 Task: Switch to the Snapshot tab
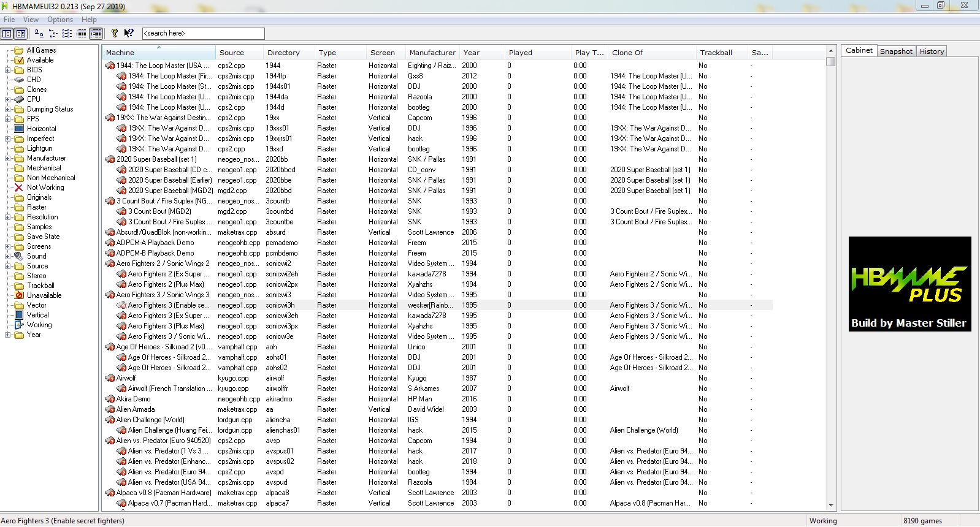coord(896,51)
